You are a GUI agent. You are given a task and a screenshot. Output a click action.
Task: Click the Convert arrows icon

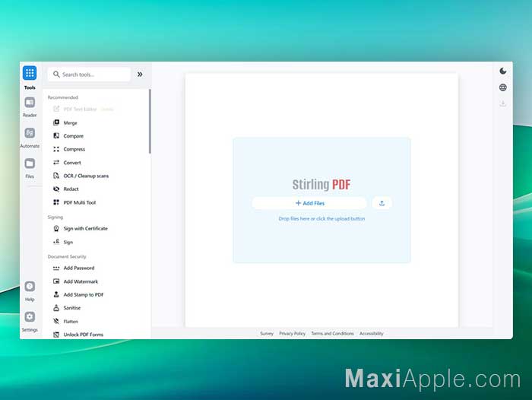click(56, 162)
